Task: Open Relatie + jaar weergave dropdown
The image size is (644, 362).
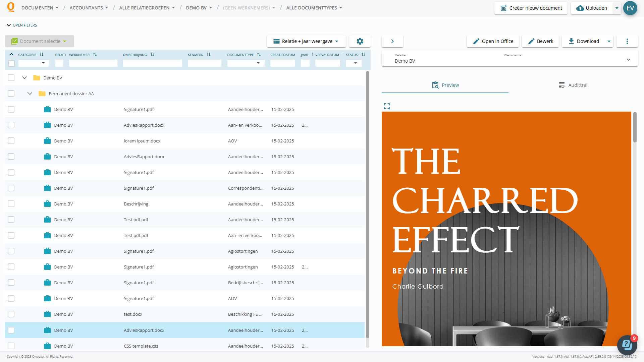Action: click(306, 41)
